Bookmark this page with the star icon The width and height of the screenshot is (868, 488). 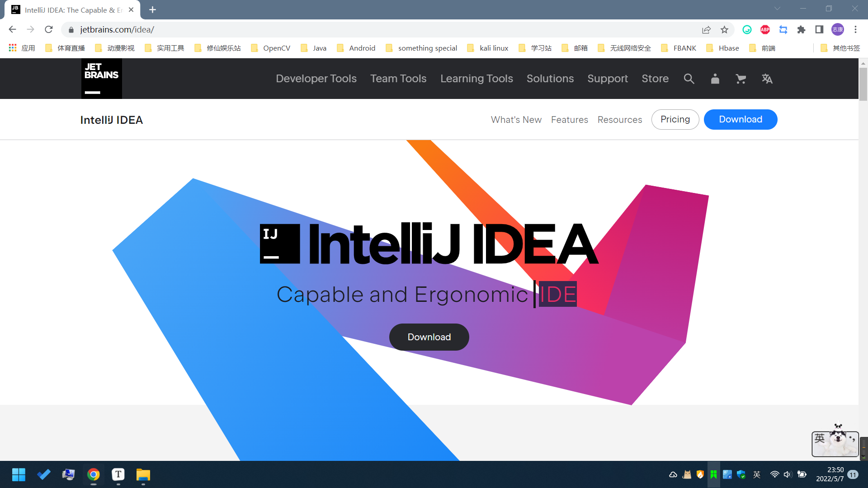point(725,29)
